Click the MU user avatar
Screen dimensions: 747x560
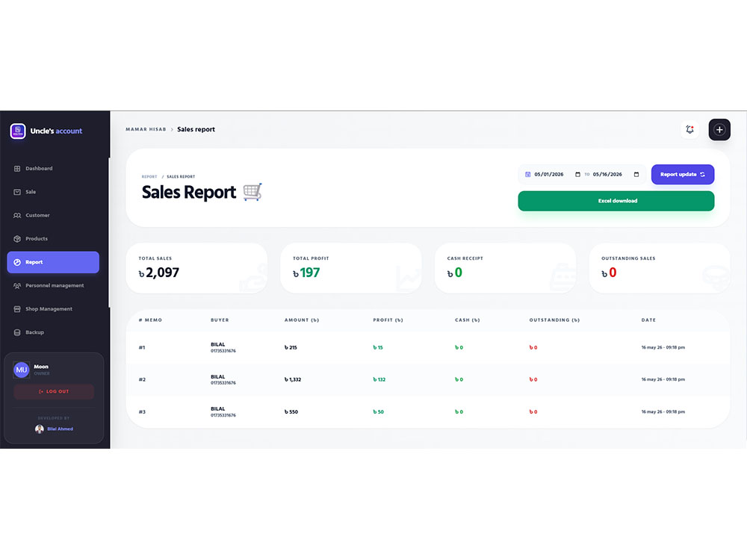click(x=22, y=370)
